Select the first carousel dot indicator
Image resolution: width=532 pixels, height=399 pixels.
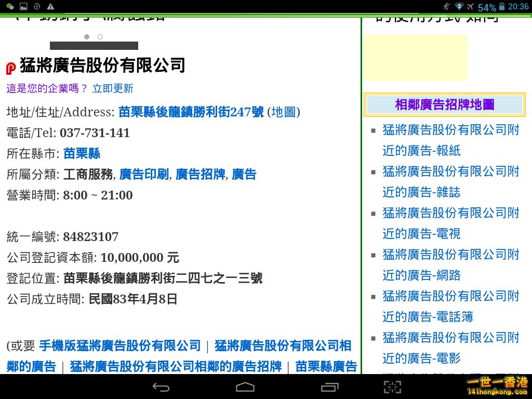pyautogui.click(x=87, y=37)
